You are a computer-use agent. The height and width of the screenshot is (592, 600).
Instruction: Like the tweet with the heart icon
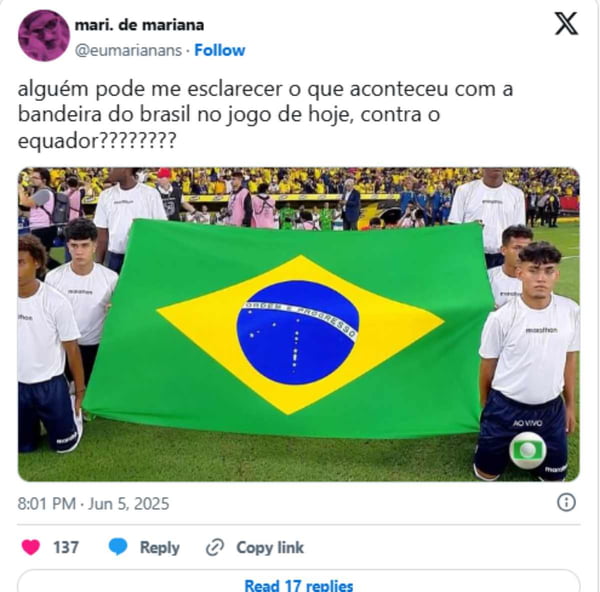tap(31, 547)
